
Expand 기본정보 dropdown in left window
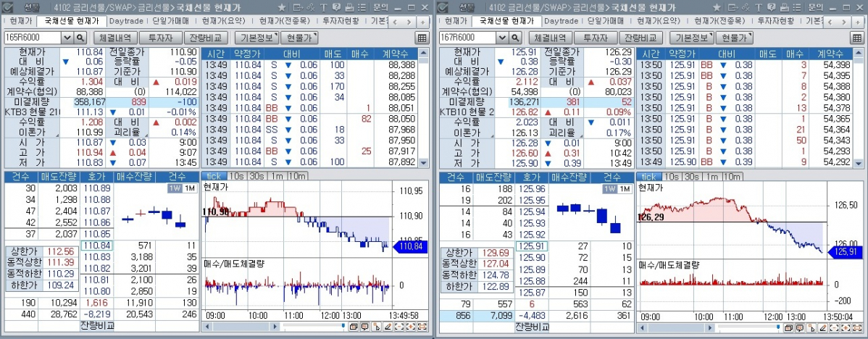pyautogui.click(x=256, y=38)
